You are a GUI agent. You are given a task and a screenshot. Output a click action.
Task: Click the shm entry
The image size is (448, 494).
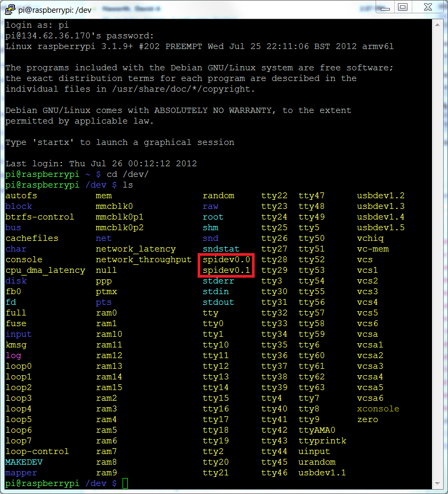tap(210, 228)
